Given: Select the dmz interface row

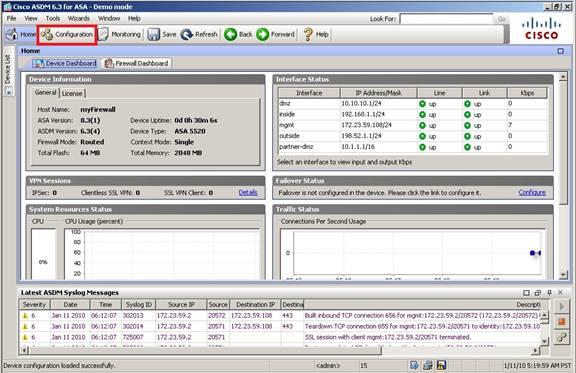Looking at the screenshot, I should click(x=413, y=104).
